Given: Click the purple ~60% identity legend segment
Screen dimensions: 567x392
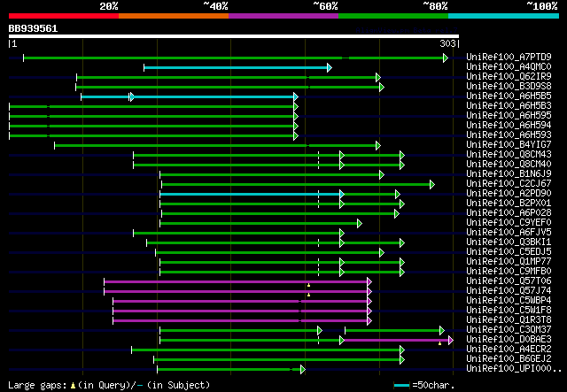Looking at the screenshot, I should pyautogui.click(x=283, y=16).
